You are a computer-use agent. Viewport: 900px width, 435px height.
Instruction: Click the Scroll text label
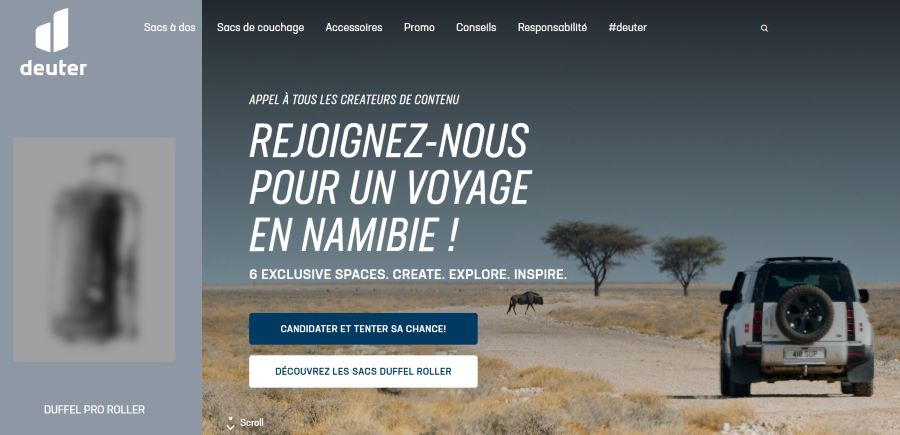252,423
